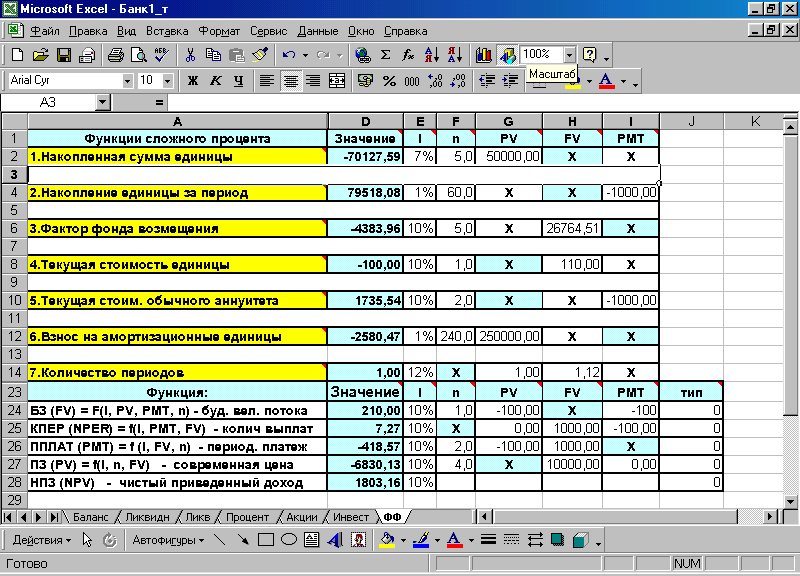800x576 pixels.
Task: Undo the last action with the Undo arrow
Action: tap(289, 55)
